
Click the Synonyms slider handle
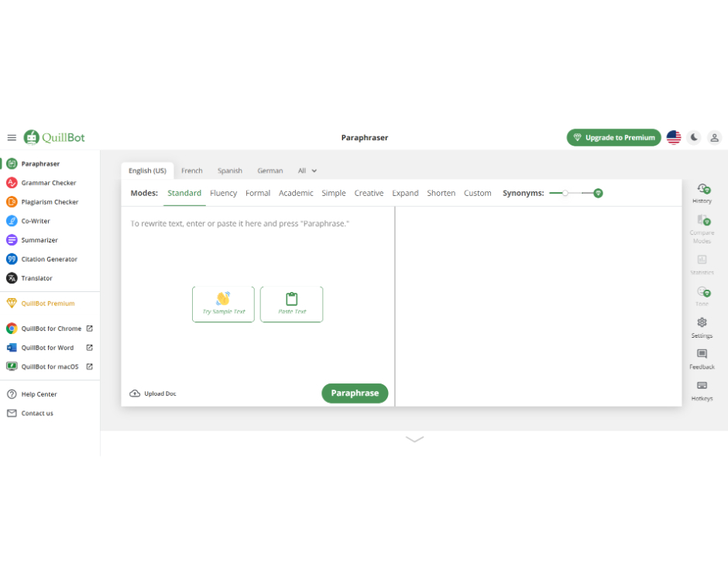point(565,193)
